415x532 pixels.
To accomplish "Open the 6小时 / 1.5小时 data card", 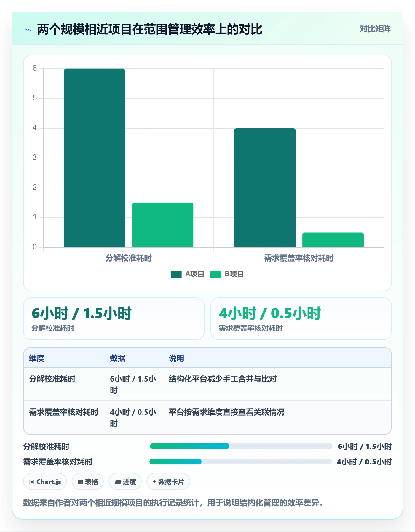I will point(114,319).
